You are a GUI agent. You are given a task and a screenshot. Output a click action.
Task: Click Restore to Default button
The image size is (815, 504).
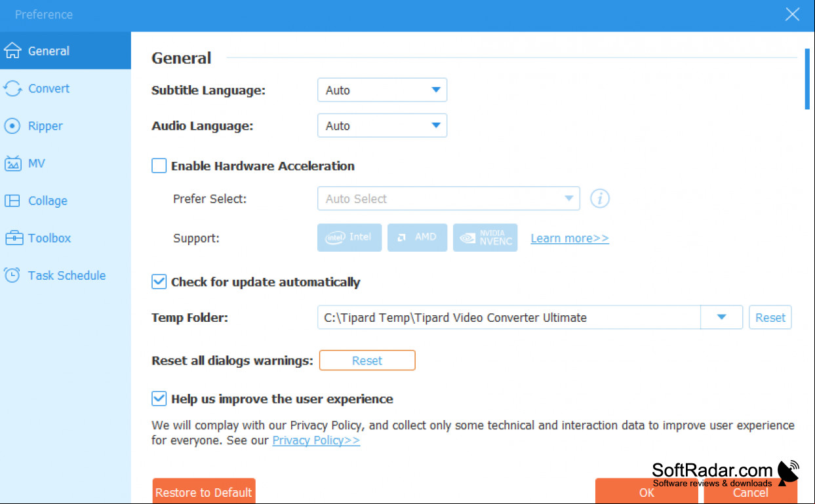(x=204, y=492)
